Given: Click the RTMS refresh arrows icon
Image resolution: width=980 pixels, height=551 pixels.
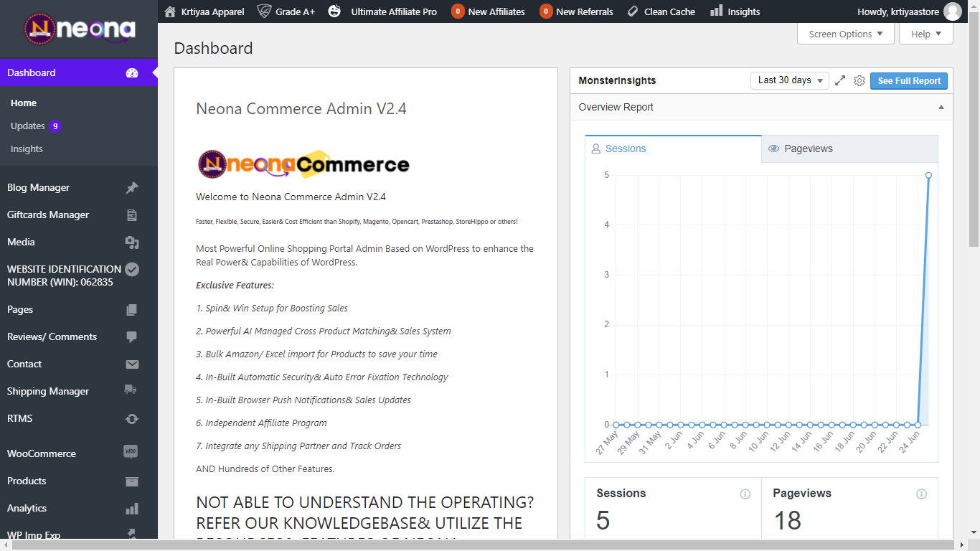Looking at the screenshot, I should tap(132, 418).
